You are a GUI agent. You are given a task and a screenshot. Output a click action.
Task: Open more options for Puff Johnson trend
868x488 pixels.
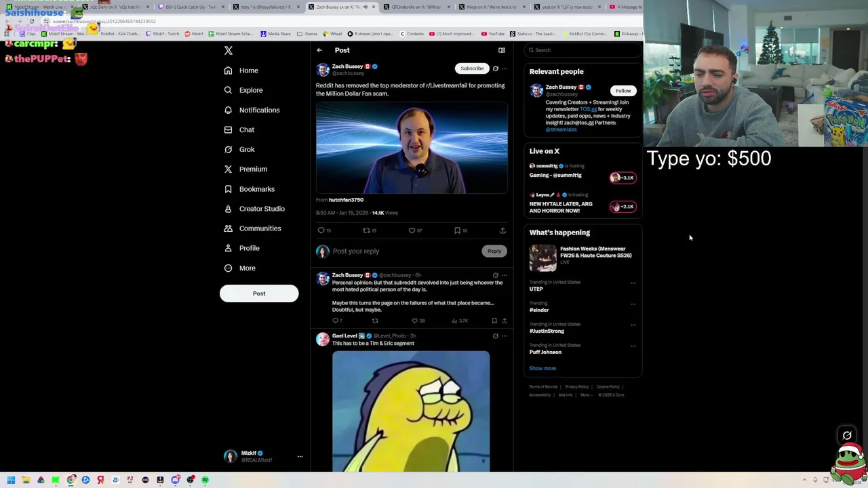pos(633,346)
